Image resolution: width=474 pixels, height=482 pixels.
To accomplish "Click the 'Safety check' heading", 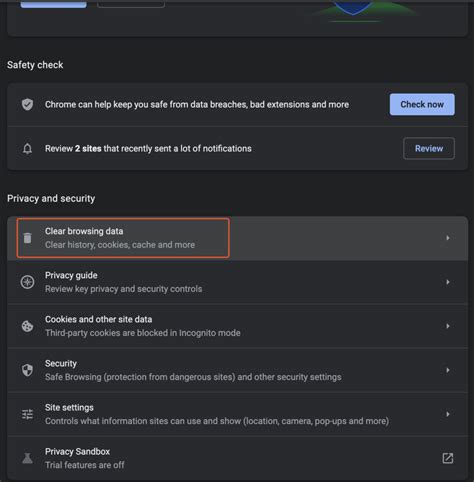I will click(x=35, y=65).
